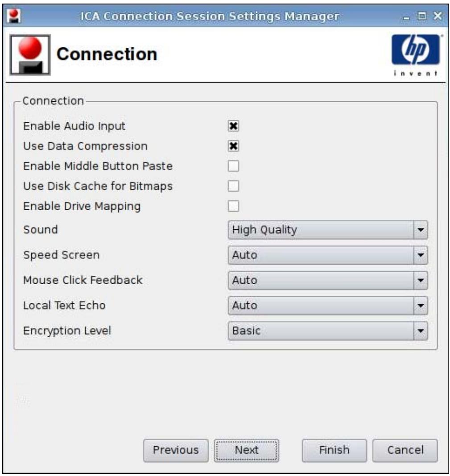450x476 pixels.
Task: Maximize the ICA Connection Settings window
Action: pyautogui.click(x=422, y=16)
